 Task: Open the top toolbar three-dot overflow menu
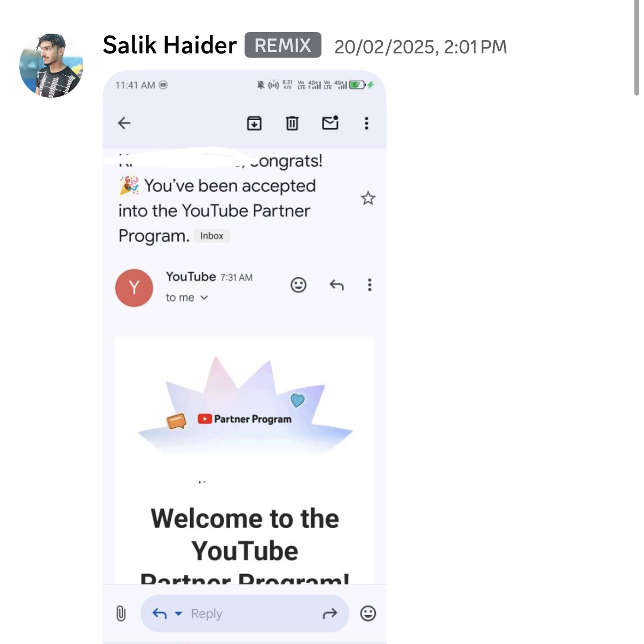(366, 123)
